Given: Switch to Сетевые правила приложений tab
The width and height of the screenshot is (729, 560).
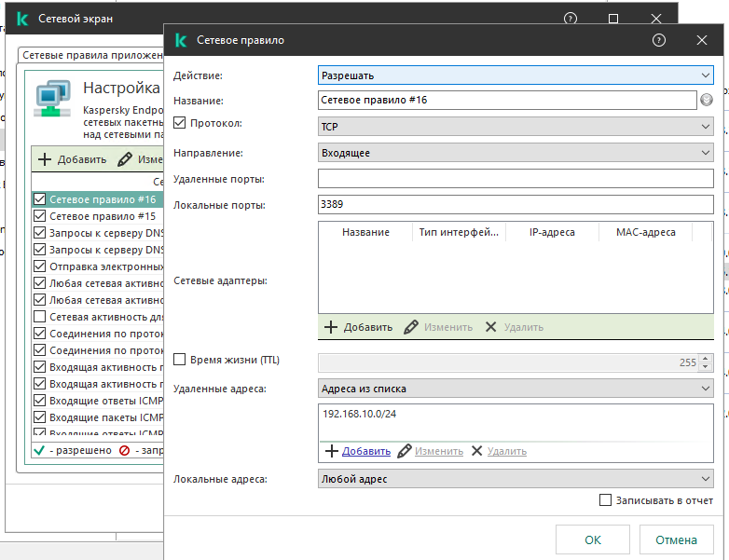Looking at the screenshot, I should 91,56.
